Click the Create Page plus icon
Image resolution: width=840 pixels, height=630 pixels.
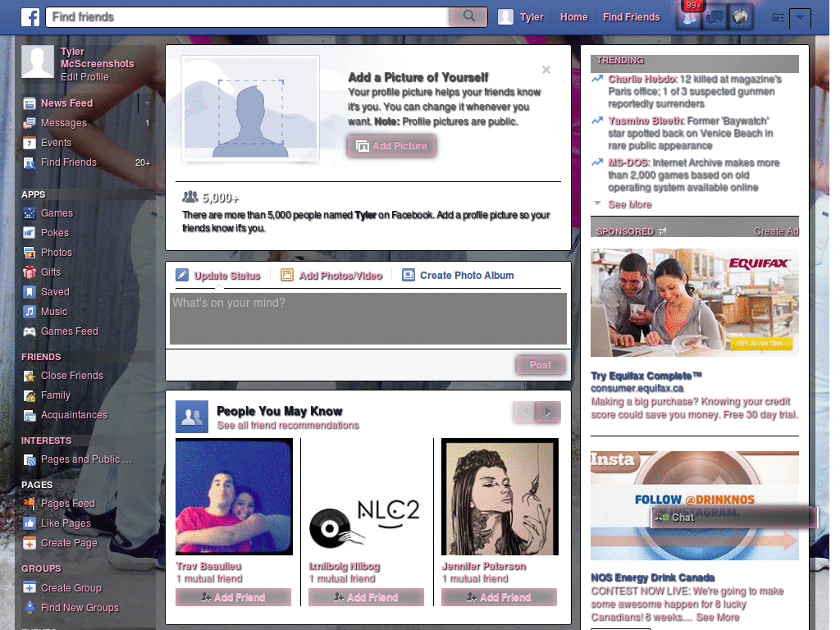click(30, 543)
